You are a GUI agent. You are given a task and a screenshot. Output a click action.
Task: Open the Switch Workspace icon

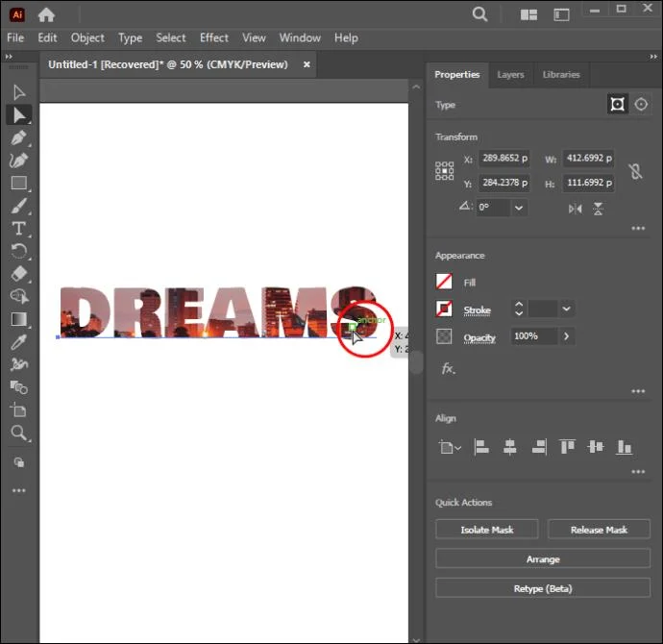(561, 15)
